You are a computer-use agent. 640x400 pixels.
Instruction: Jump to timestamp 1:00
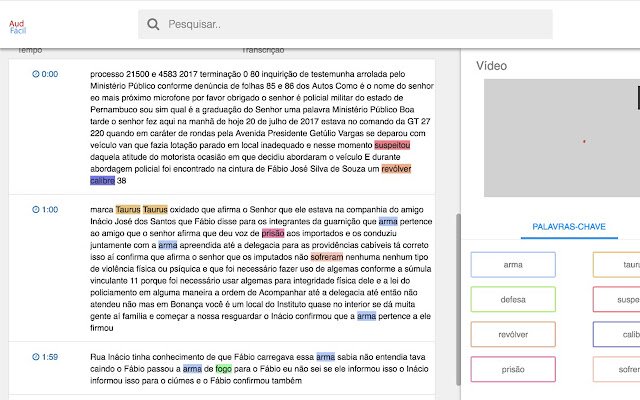pyautogui.click(x=50, y=209)
